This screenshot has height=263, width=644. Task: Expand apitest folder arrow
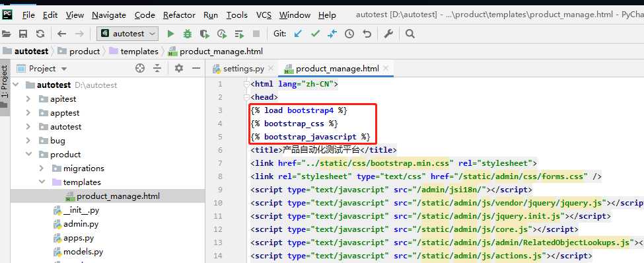pos(28,99)
